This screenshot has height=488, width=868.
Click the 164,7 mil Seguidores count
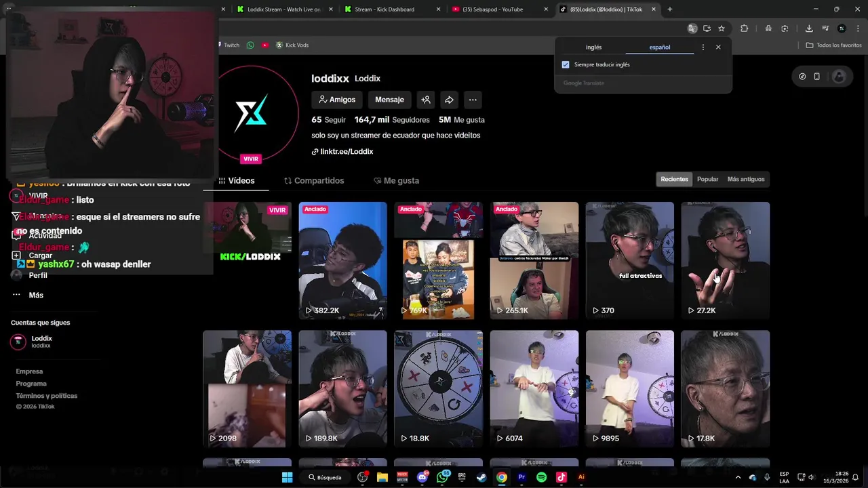392,120
